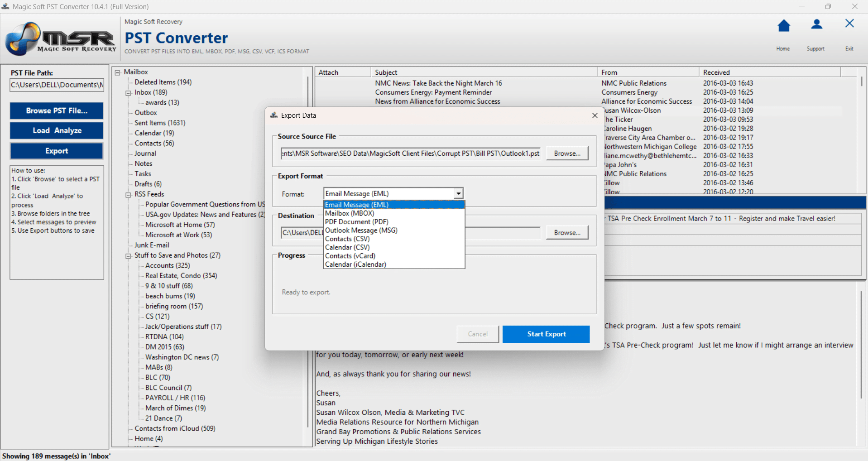Click the Cancel button in the dialog
868x461 pixels.
point(478,334)
